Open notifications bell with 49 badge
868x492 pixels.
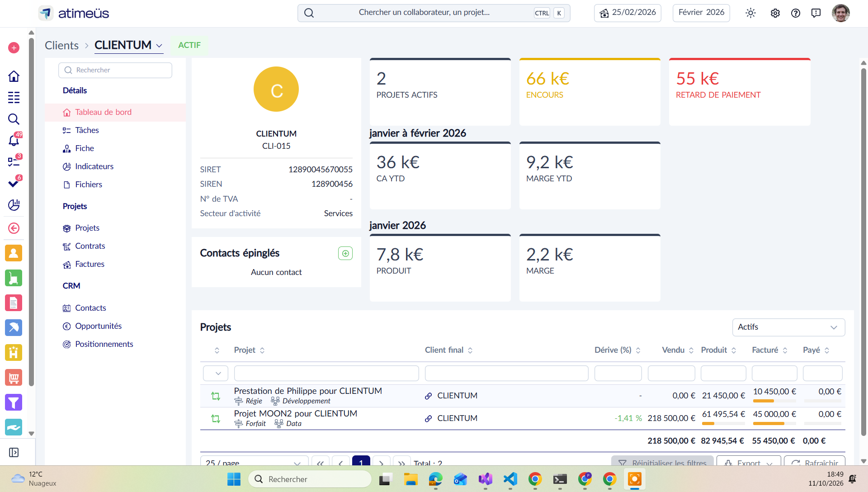pos(14,140)
